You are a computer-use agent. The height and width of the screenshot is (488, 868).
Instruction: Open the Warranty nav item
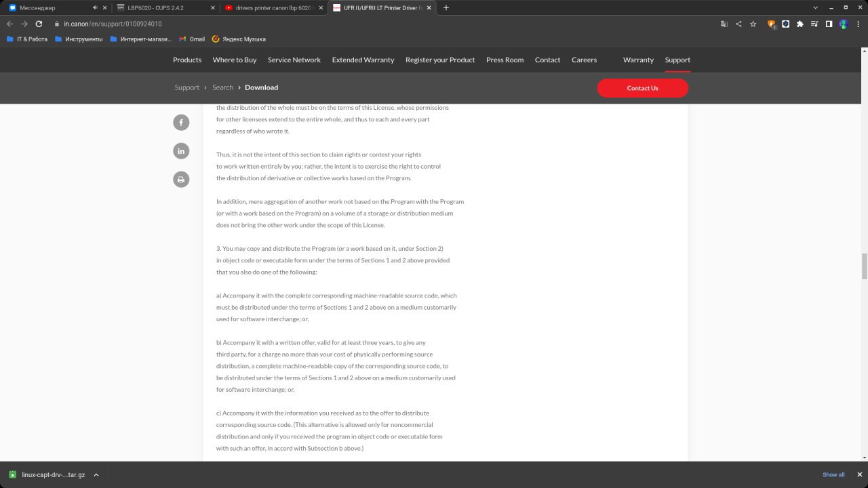click(638, 60)
